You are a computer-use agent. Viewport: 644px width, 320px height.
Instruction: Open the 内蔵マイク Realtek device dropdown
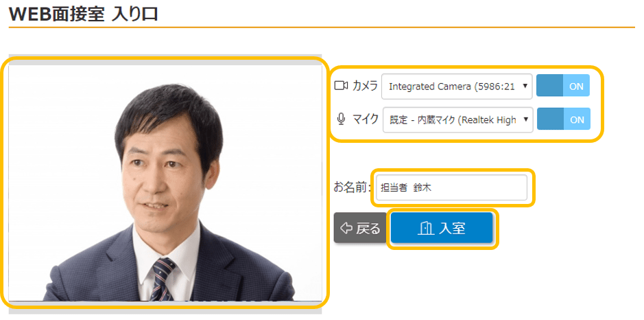click(x=453, y=119)
